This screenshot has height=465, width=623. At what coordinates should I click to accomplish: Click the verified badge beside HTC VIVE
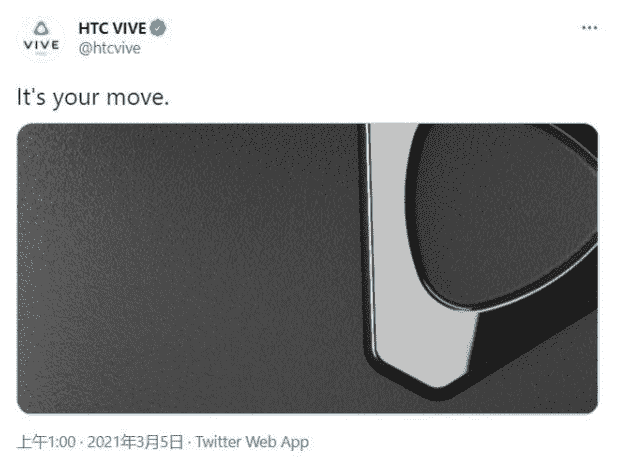pyautogui.click(x=158, y=28)
